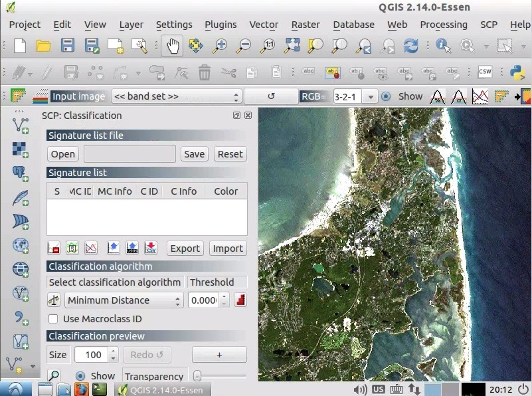
Task: Refresh the RGB band set display
Action: [x=271, y=96]
